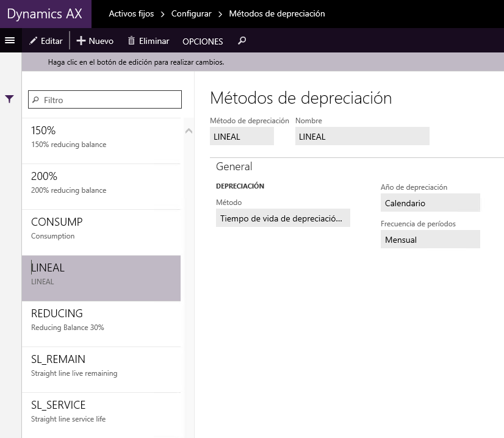The height and width of the screenshot is (438, 504).
Task: Open Métodos de depreciación breadcrumb
Action: pyautogui.click(x=277, y=14)
